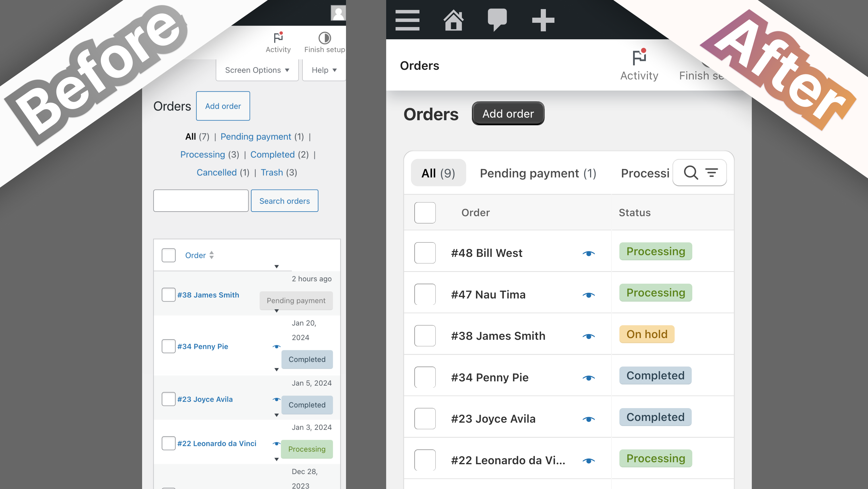868x489 pixels.
Task: Expand #22 Leonardo da Vinci row arrow Before panel
Action: click(x=276, y=459)
